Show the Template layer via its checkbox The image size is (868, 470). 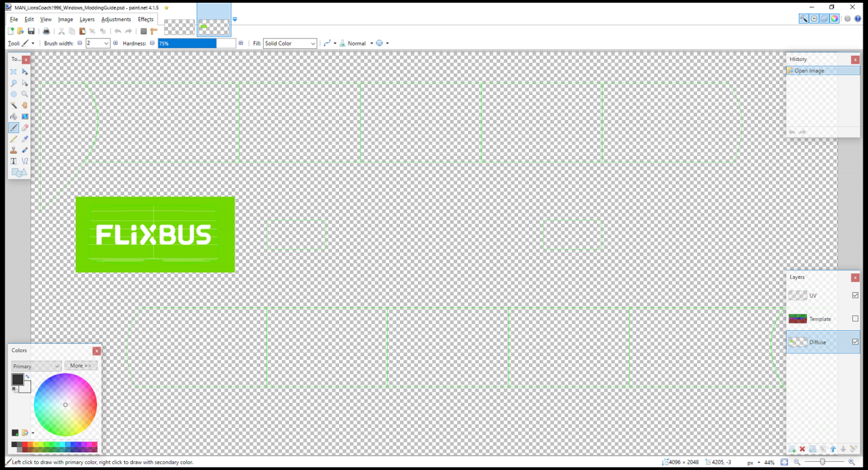pos(855,319)
